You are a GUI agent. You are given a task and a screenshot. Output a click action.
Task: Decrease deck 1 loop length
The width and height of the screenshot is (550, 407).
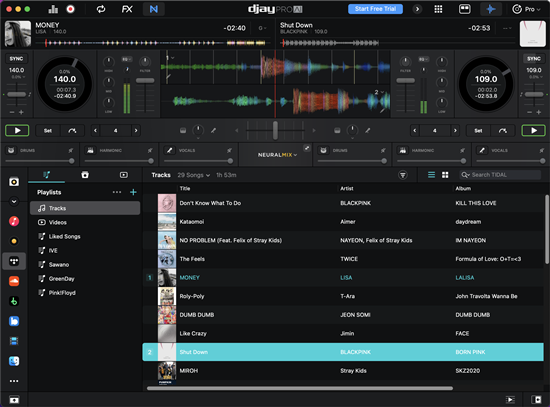click(95, 131)
